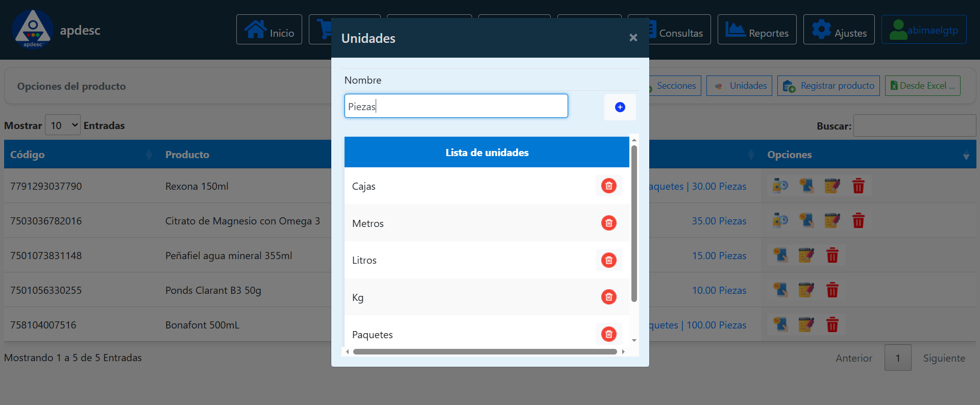Delete the Litros unit

pyautogui.click(x=608, y=260)
